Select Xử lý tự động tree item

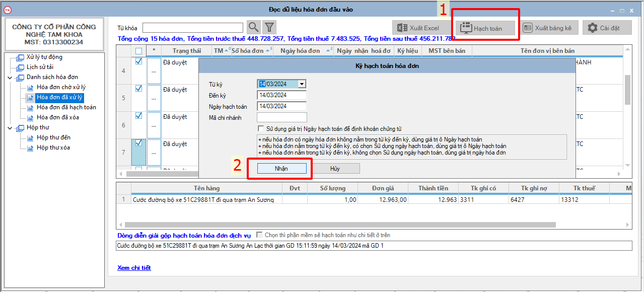click(x=44, y=57)
